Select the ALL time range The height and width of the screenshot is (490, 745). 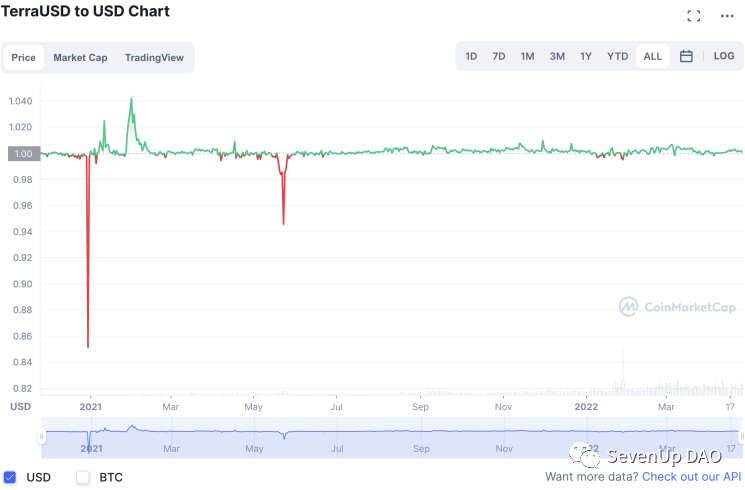pos(652,56)
